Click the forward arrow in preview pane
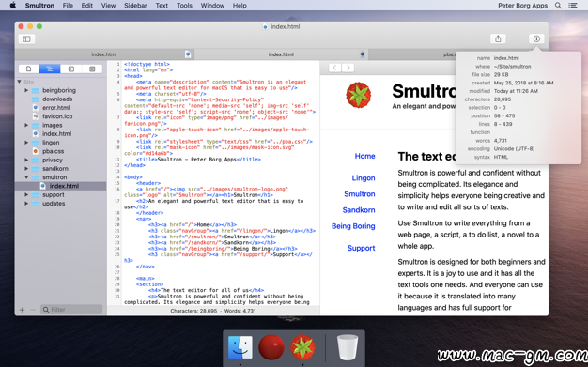This screenshot has height=367, width=588. pos(348,68)
